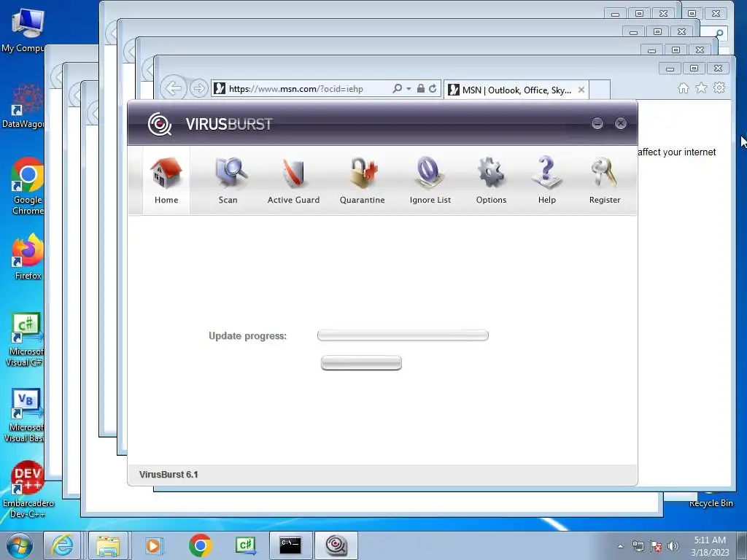Click the search magnifier in IE address bar
747x560 pixels.
tap(397, 88)
